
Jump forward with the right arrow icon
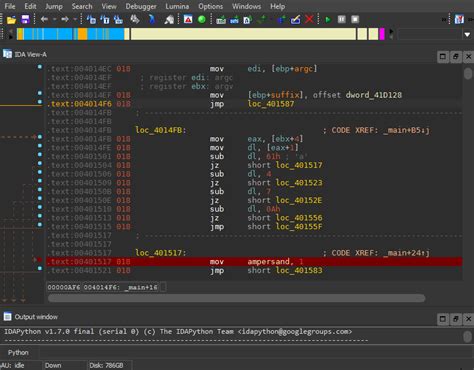[65, 19]
